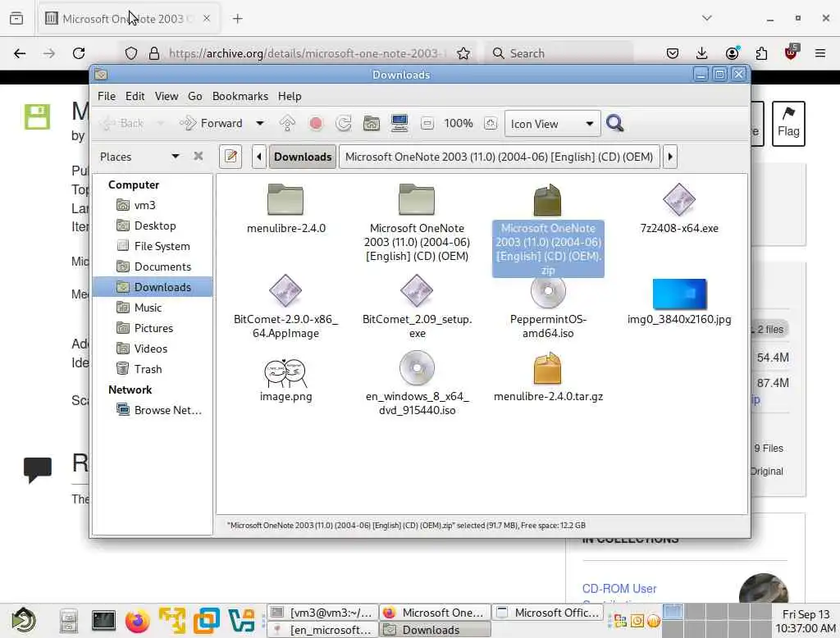Open Firefox hamburger application menu
Screen dimensions: 840x638
click(819, 53)
